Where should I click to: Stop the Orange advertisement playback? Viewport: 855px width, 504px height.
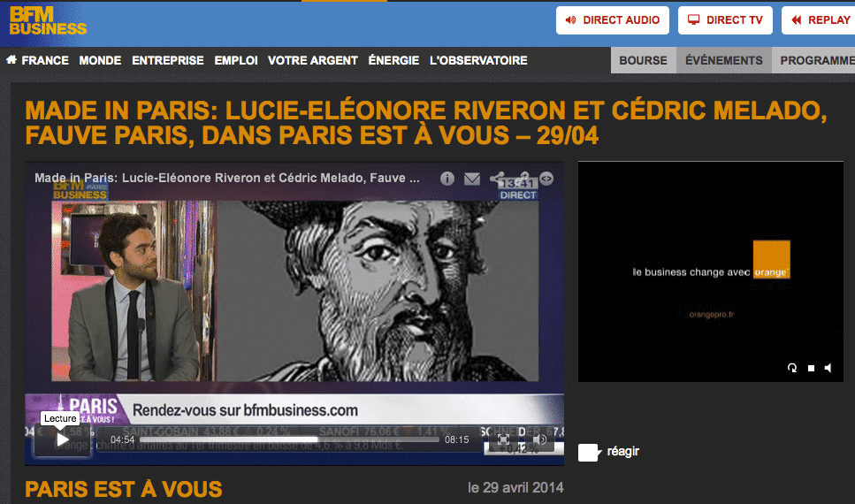pos(811,368)
